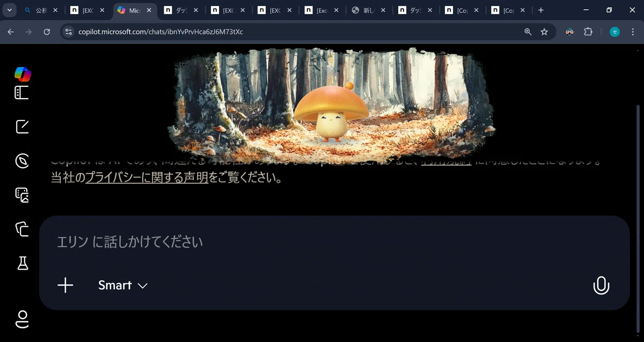Image resolution: width=644 pixels, height=342 pixels.
Task: Open the Extensions puzzle icon
Action: pos(588,32)
